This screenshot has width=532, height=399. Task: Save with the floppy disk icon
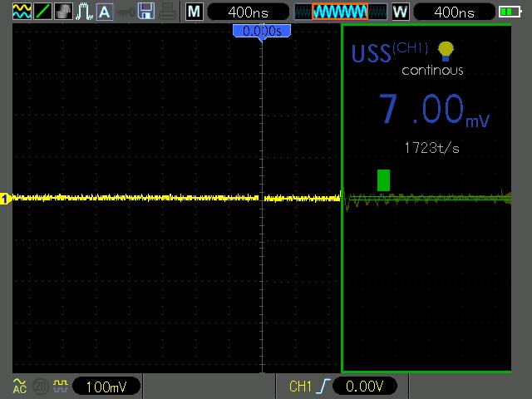146,11
